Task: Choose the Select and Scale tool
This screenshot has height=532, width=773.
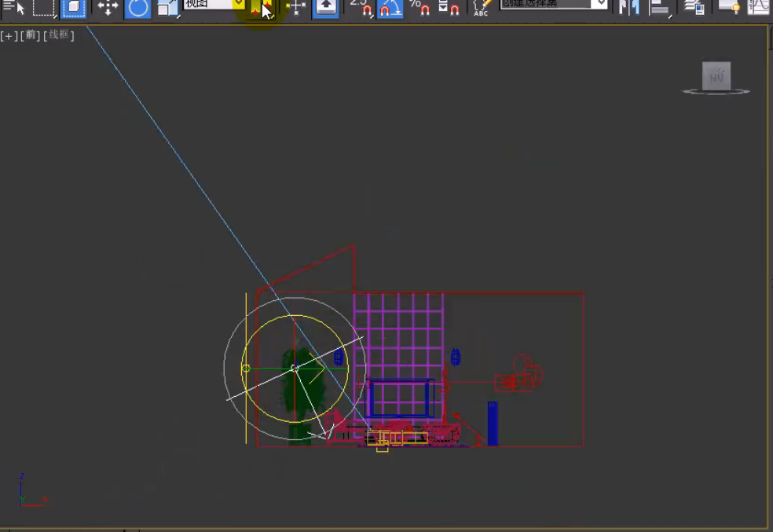Action: tap(167, 8)
